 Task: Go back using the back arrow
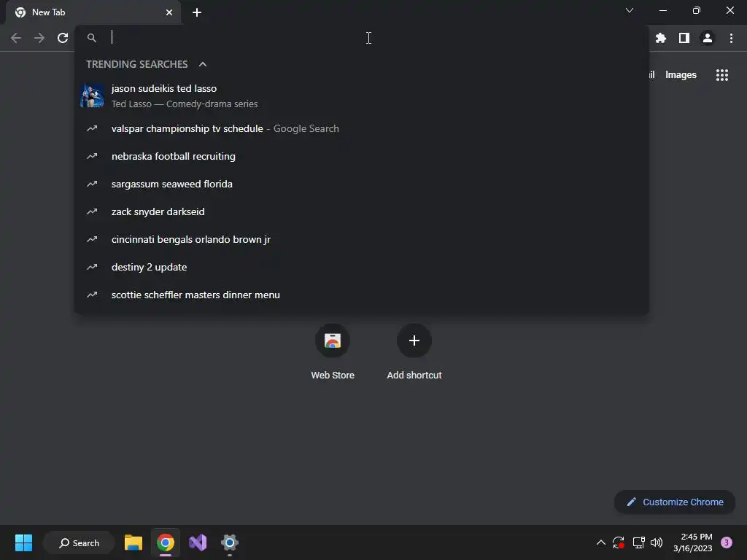[16, 38]
